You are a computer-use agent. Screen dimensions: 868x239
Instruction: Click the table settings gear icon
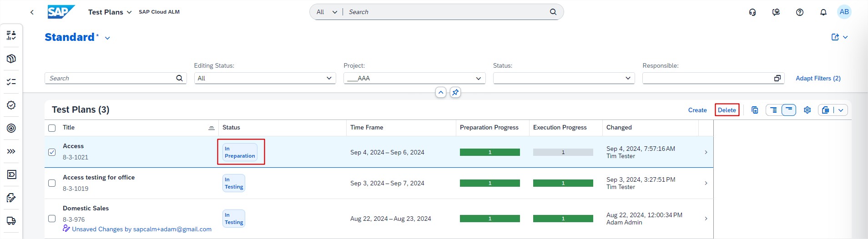click(x=807, y=110)
